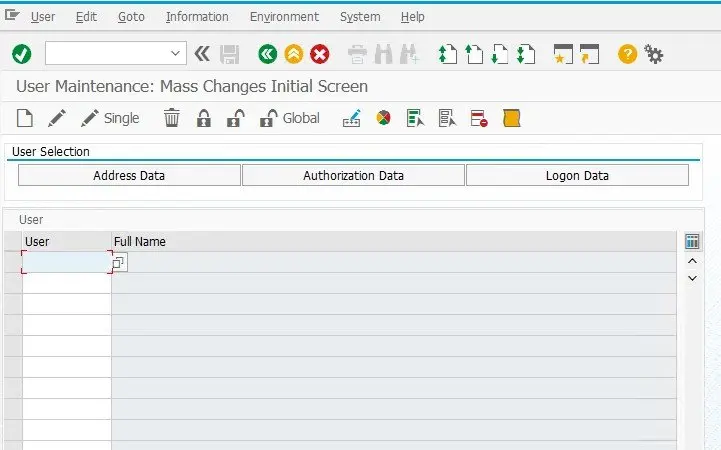721x450 pixels.
Task: Open Help via yellow question mark icon
Action: 627,54
